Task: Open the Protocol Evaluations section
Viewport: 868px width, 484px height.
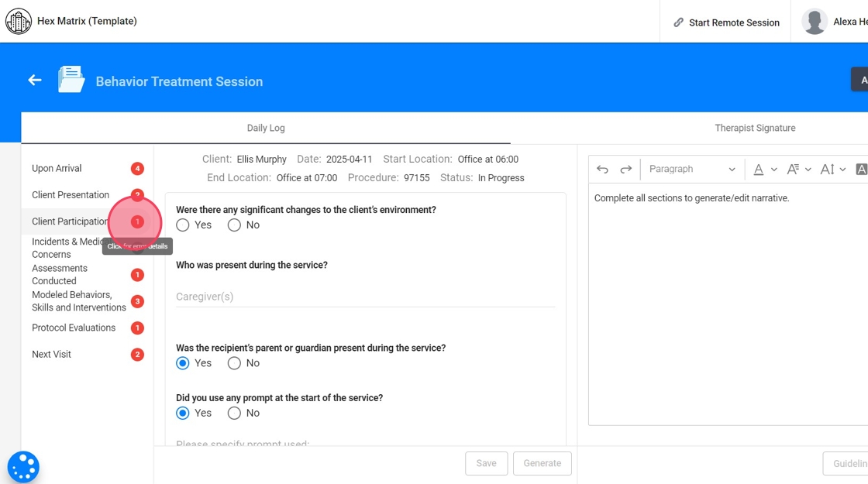Action: pyautogui.click(x=74, y=328)
